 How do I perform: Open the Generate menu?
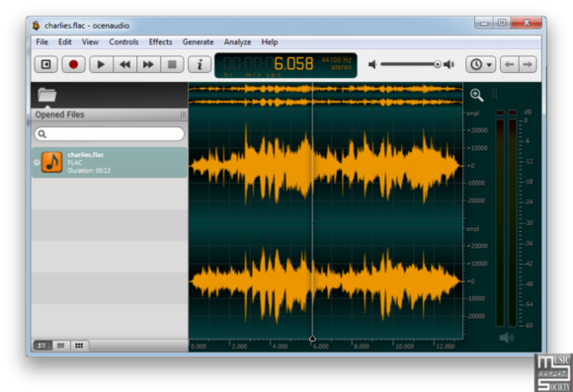pyautogui.click(x=198, y=42)
